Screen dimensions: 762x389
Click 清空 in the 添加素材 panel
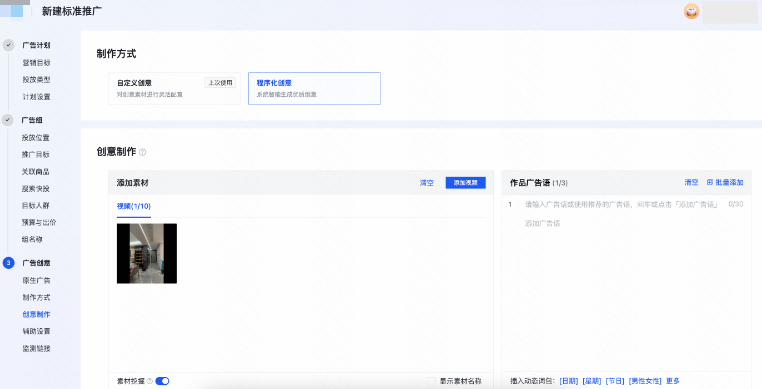coord(427,183)
